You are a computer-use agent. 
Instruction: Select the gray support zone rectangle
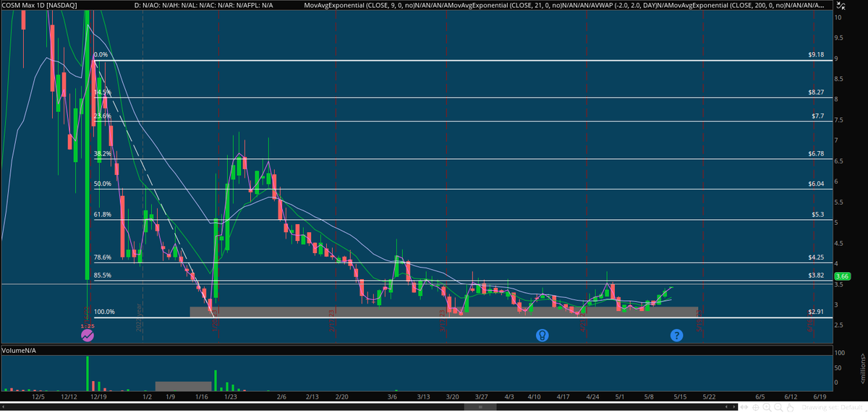[x=444, y=312]
